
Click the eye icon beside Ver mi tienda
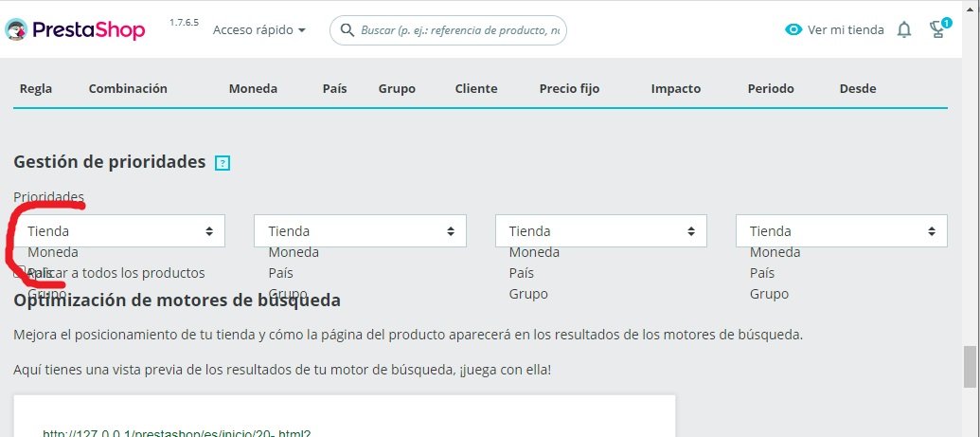(x=793, y=29)
